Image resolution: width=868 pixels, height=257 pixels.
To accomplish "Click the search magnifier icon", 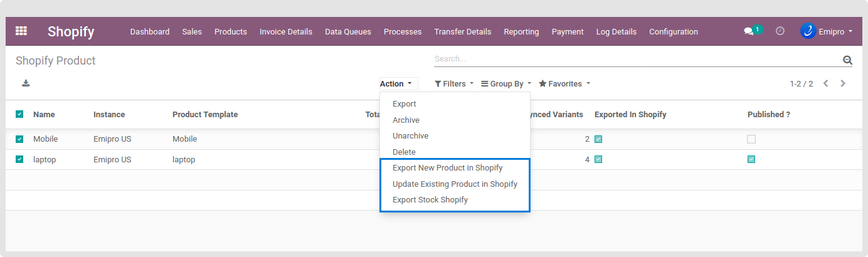I will click(x=847, y=60).
